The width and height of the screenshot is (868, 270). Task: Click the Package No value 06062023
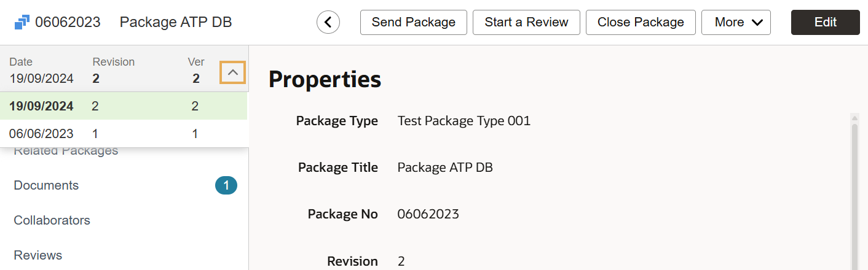428,214
